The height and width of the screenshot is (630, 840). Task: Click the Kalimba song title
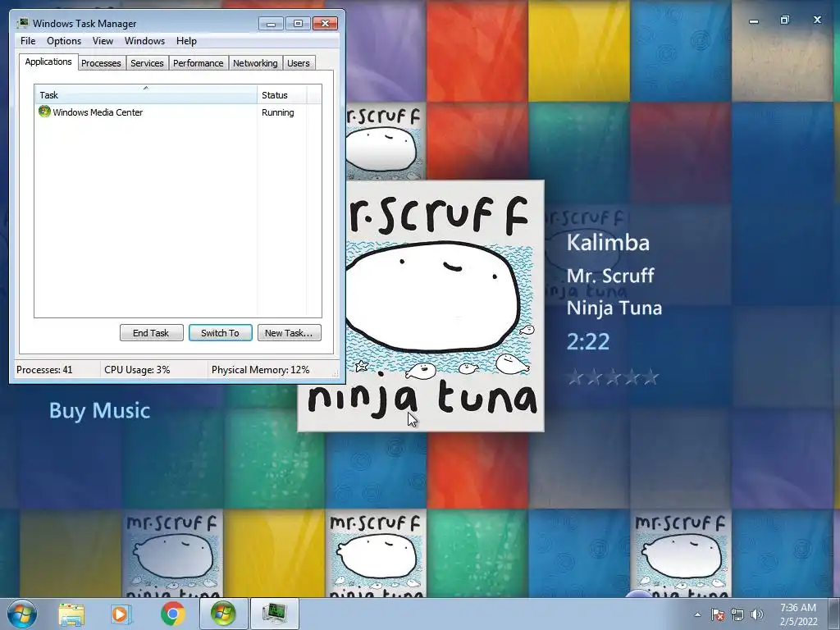(608, 242)
